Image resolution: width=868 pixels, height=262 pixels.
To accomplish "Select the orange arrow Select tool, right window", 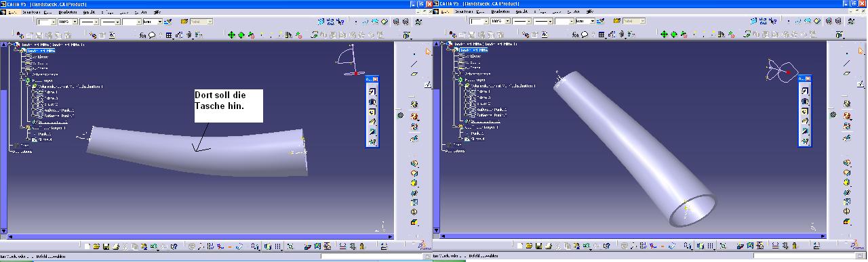I will coord(861,51).
